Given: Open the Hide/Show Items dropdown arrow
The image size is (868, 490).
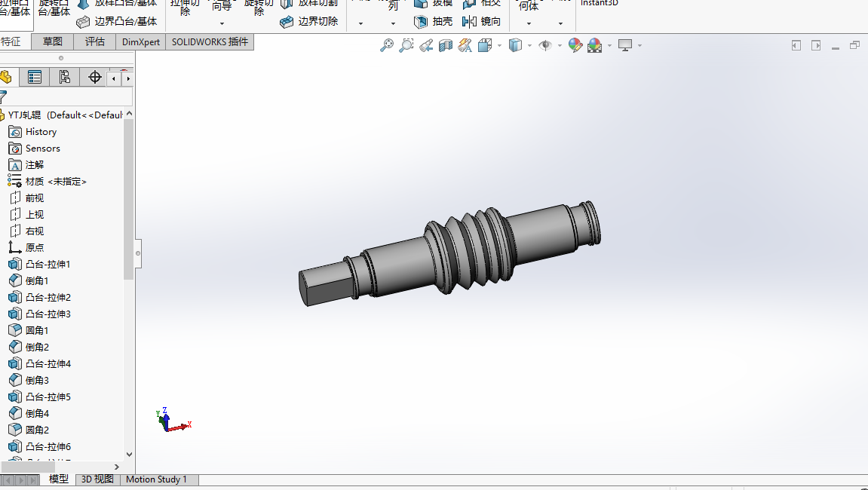Looking at the screenshot, I should (560, 45).
